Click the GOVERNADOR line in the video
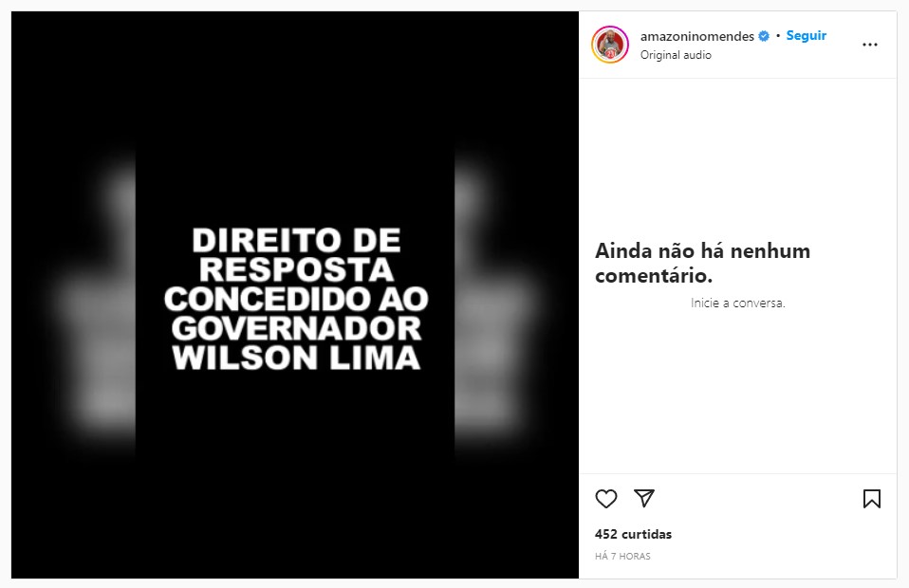The height and width of the screenshot is (588, 909). click(296, 328)
